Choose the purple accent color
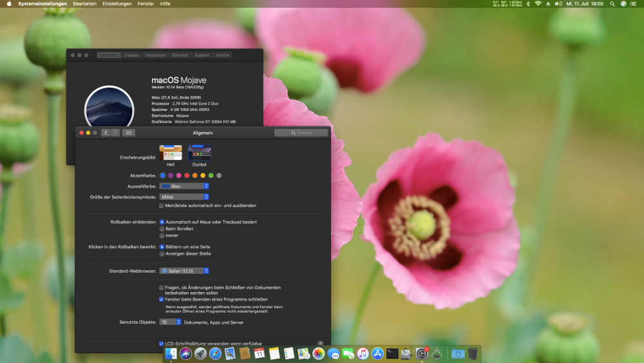This screenshot has width=644, height=363. click(x=171, y=175)
